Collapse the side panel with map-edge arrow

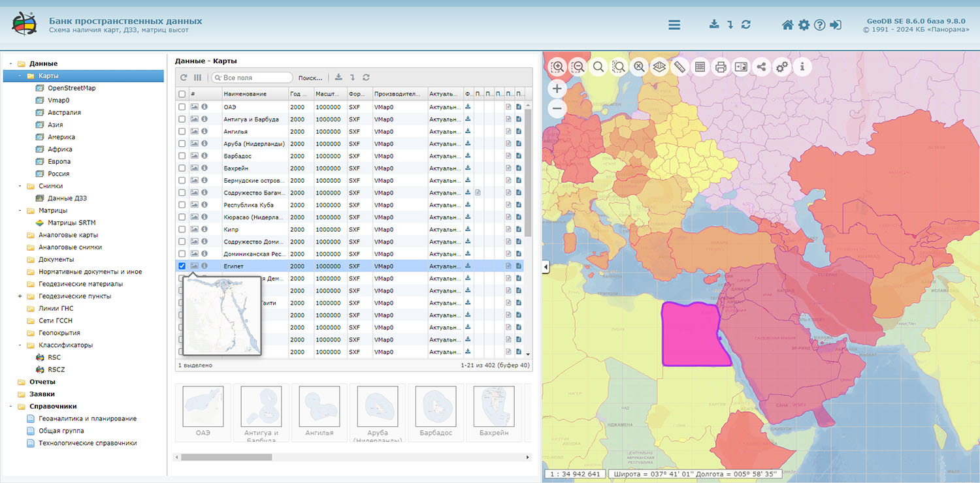[546, 266]
